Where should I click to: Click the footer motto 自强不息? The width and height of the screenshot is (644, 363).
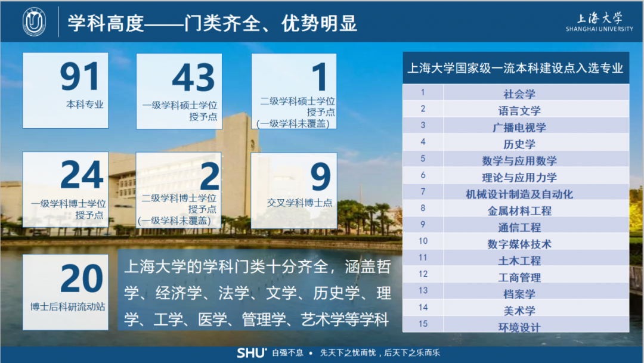pyautogui.click(x=289, y=352)
